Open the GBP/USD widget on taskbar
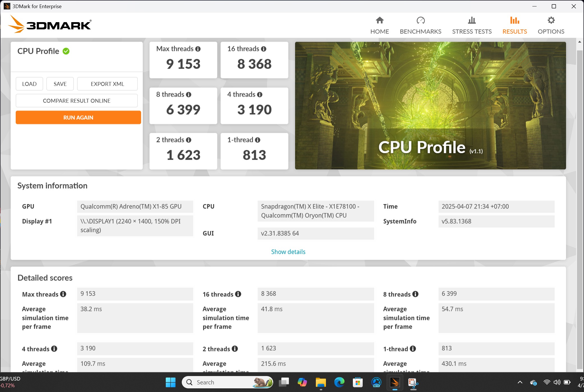Viewport: 584px width, 392px height. (x=11, y=382)
